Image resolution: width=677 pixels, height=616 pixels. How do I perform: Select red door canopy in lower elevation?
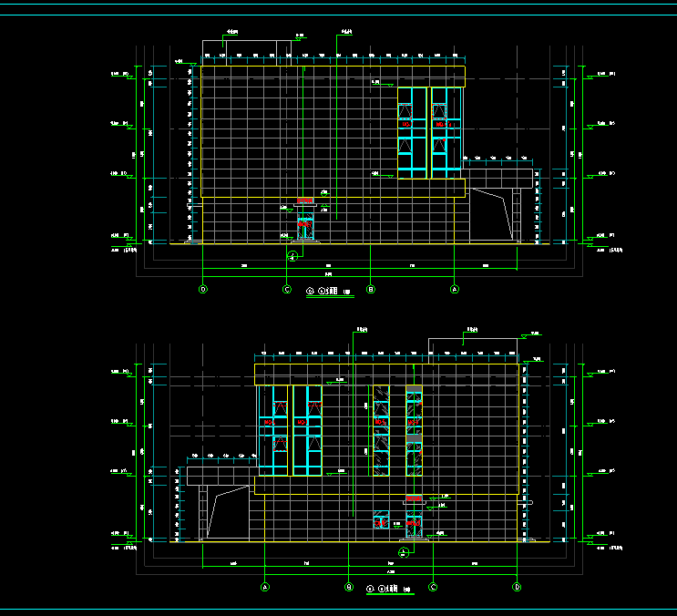(x=414, y=498)
